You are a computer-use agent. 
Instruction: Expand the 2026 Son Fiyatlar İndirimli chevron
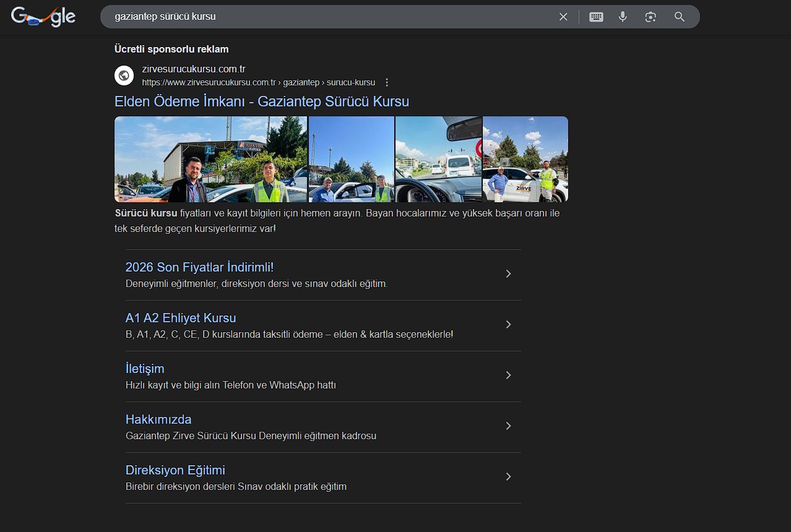click(508, 273)
